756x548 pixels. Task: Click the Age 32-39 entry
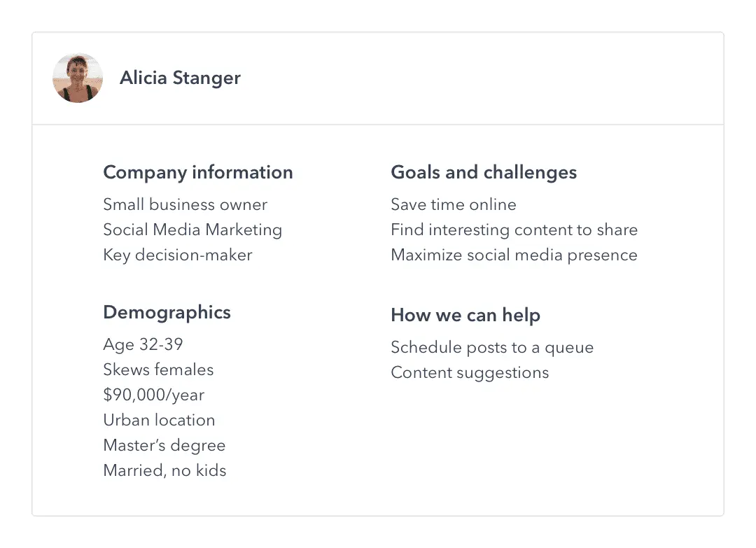pyautogui.click(x=143, y=344)
